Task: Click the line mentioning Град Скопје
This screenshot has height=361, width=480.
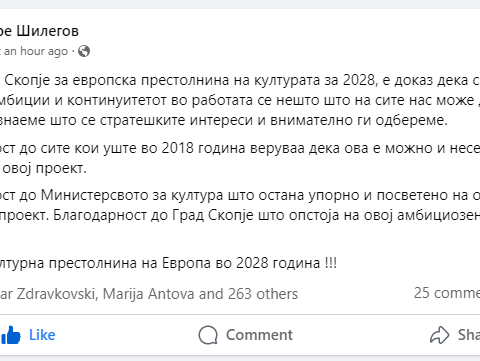Action: click(240, 215)
